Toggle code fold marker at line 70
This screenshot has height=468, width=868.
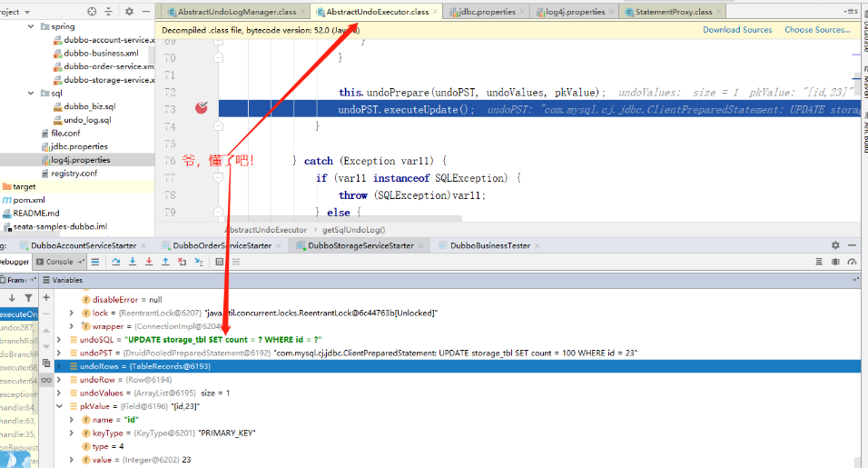[x=219, y=57]
